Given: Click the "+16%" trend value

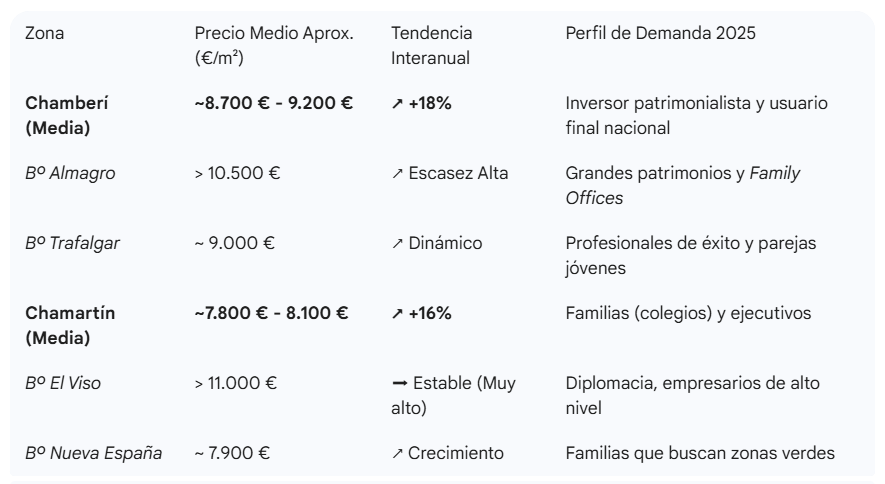Looking at the screenshot, I should (422, 314).
